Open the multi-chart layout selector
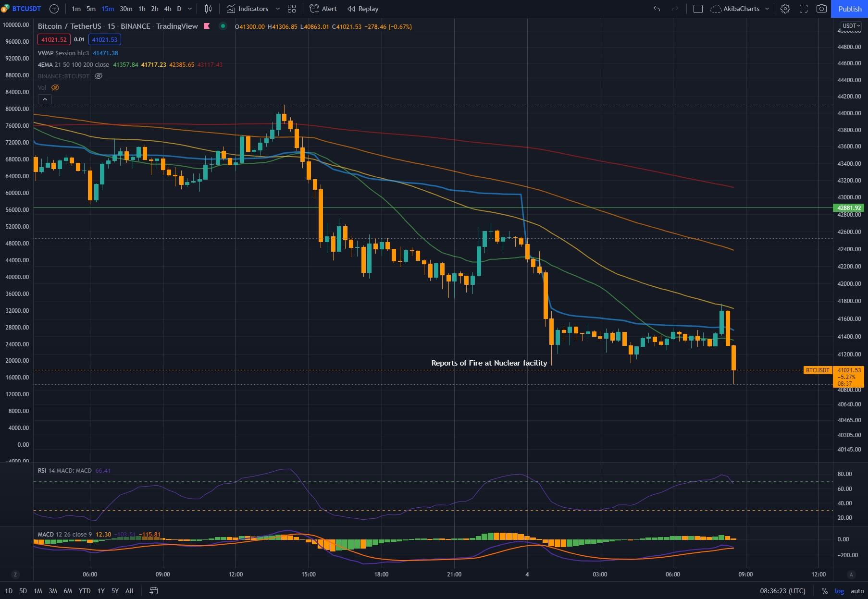The width and height of the screenshot is (868, 599). [x=291, y=9]
